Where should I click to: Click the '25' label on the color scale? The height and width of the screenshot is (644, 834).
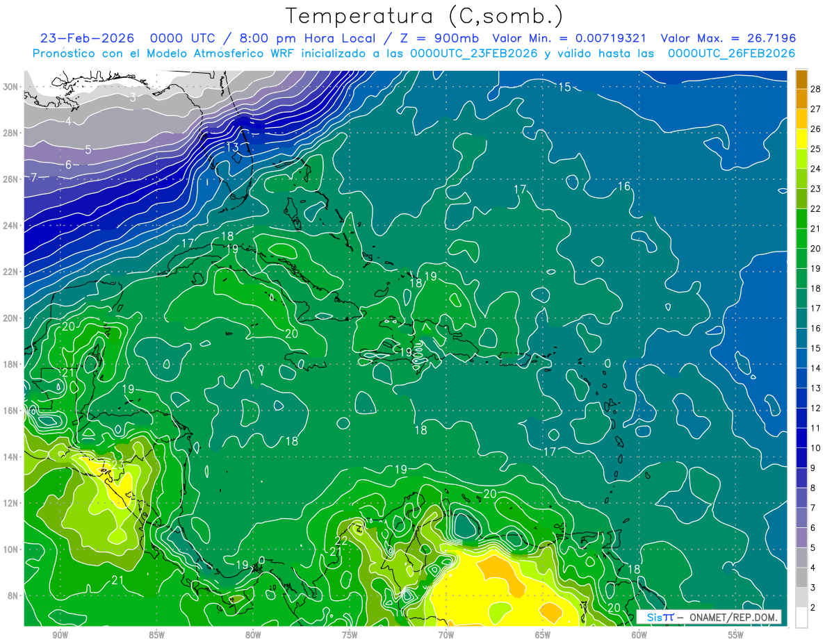click(x=815, y=149)
